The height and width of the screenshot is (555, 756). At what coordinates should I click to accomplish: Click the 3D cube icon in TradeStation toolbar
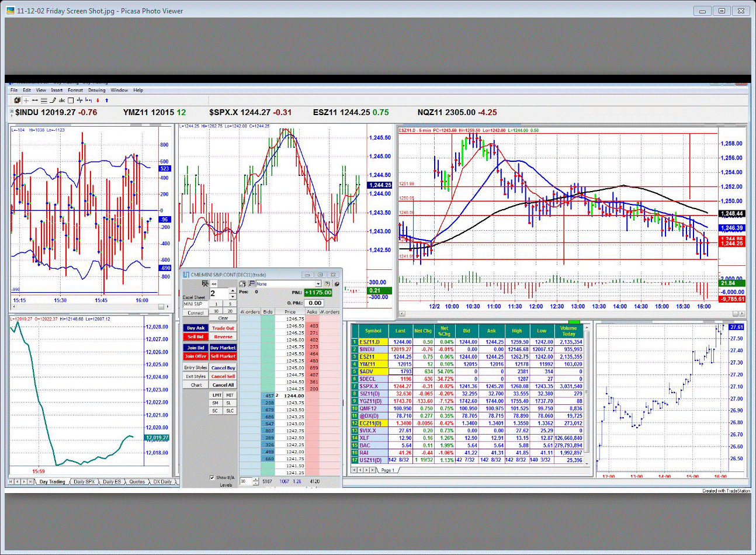[17, 100]
